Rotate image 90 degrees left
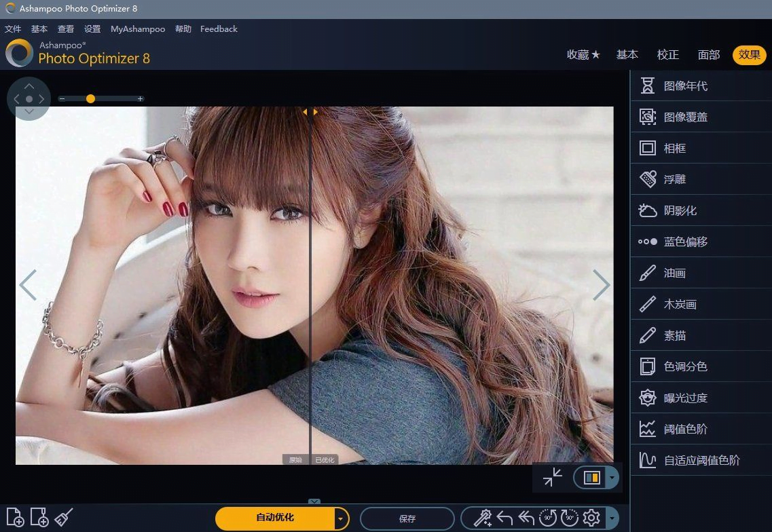This screenshot has width=772, height=532. [548, 518]
